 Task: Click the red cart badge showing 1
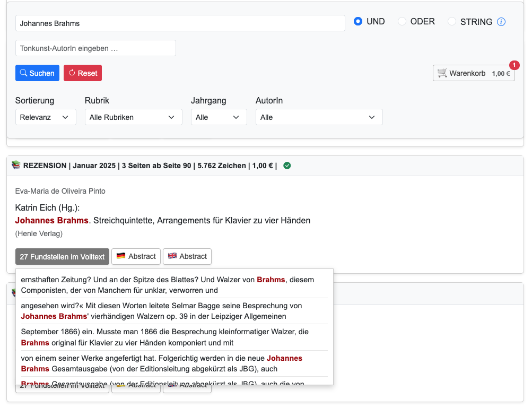(514, 65)
